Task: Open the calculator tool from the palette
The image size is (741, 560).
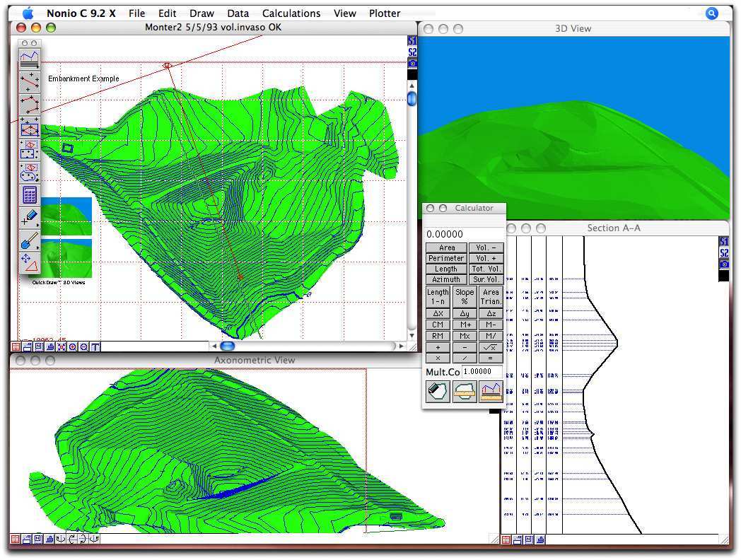Action: [x=29, y=195]
